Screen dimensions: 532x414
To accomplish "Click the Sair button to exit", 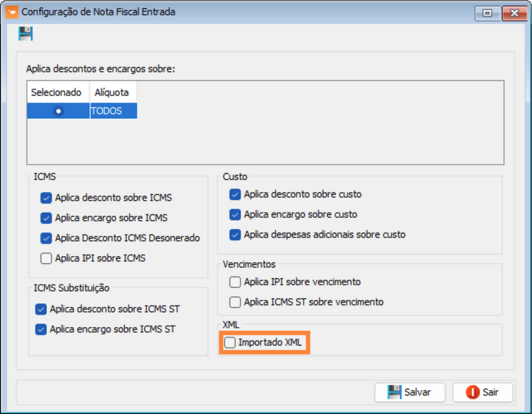I will [x=482, y=392].
